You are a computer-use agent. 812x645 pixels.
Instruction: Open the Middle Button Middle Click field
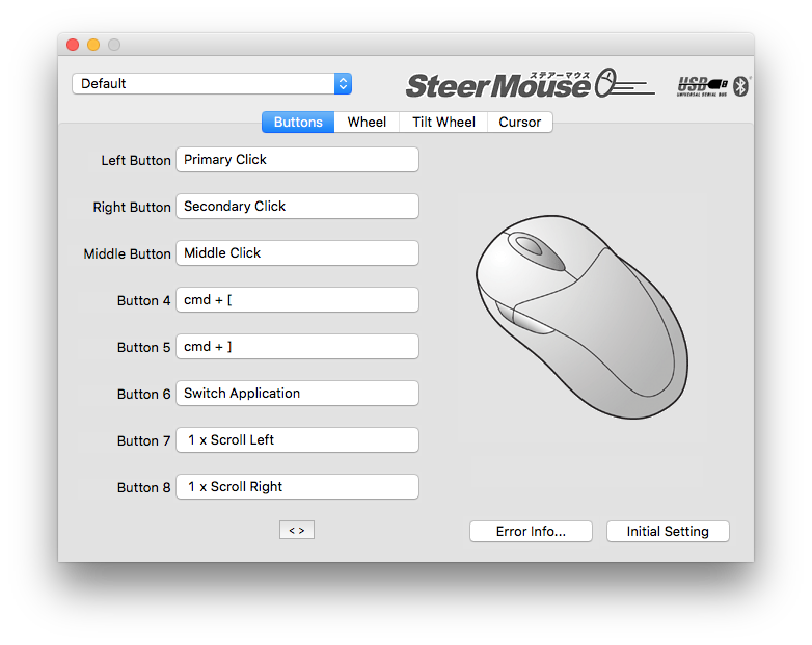pyautogui.click(x=297, y=253)
